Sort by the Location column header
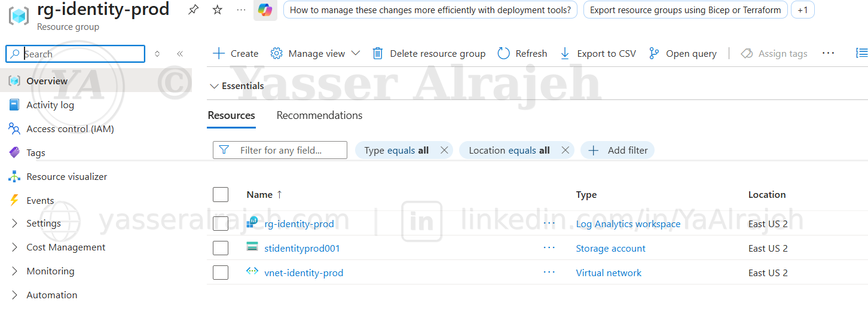Image resolution: width=868 pixels, height=312 pixels. 767,194
